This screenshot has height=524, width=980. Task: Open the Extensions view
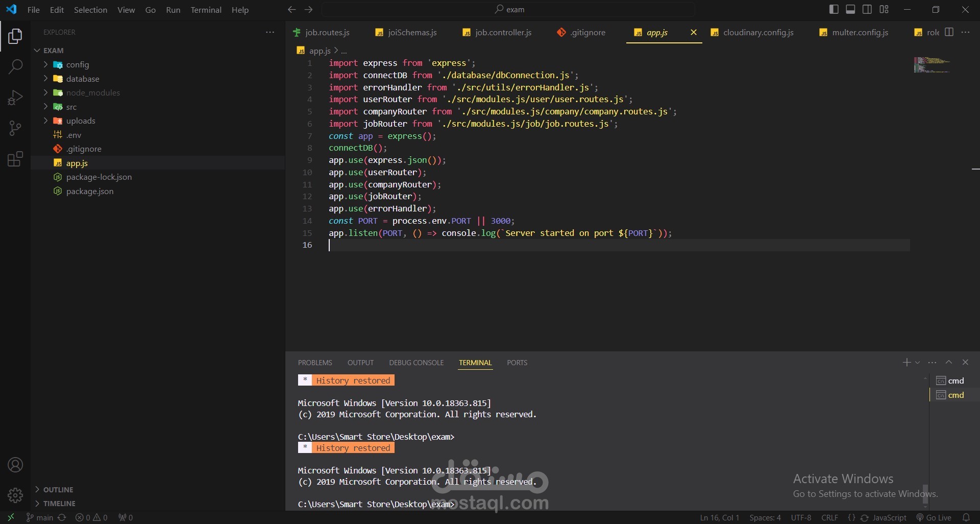click(15, 159)
